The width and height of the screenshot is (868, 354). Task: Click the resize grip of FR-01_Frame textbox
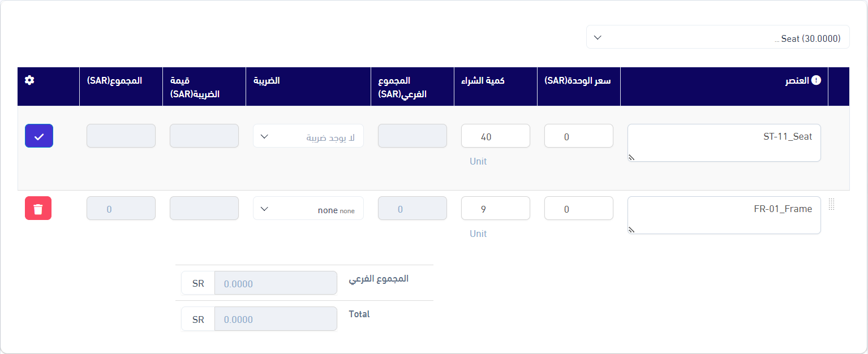(x=632, y=230)
